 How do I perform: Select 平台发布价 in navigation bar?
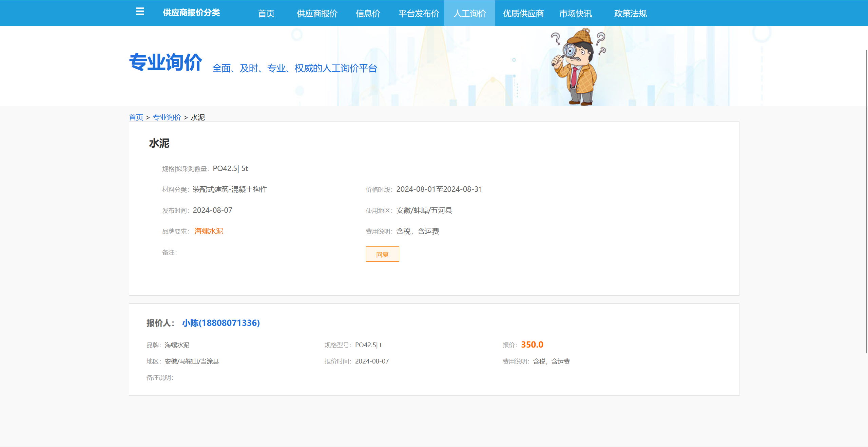click(419, 14)
